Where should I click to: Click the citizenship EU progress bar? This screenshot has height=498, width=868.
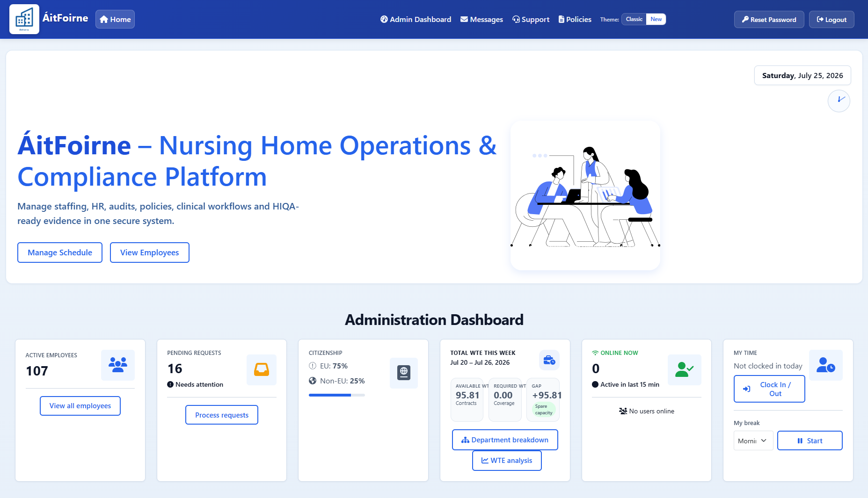click(337, 395)
